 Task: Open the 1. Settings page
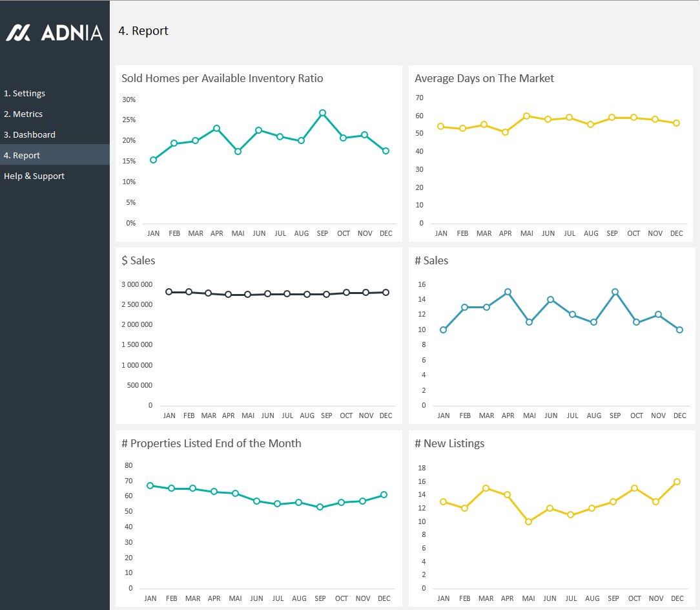click(x=25, y=93)
